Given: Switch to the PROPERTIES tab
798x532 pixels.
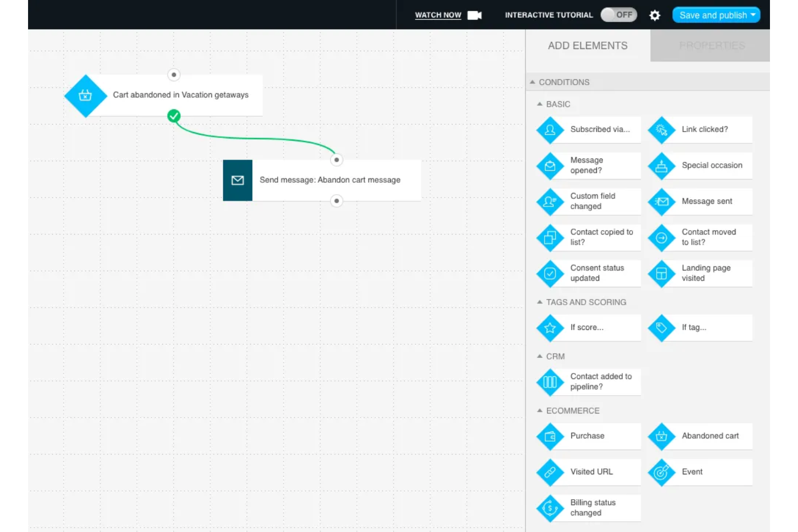Looking at the screenshot, I should [x=711, y=45].
